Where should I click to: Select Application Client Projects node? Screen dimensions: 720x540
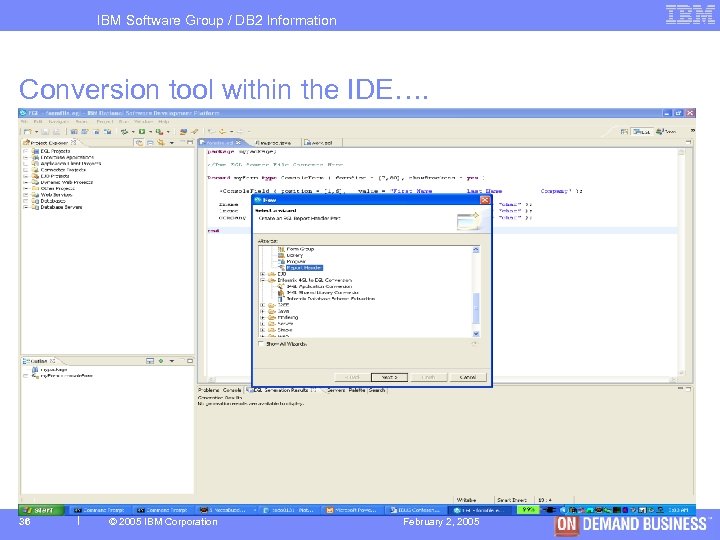pos(71,163)
